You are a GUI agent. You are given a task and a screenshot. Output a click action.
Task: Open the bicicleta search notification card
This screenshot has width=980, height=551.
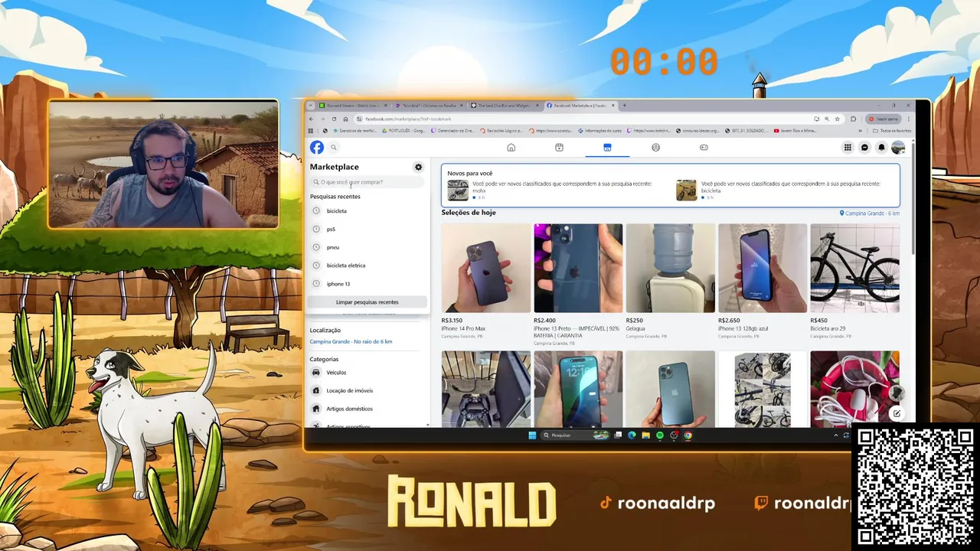[786, 190]
